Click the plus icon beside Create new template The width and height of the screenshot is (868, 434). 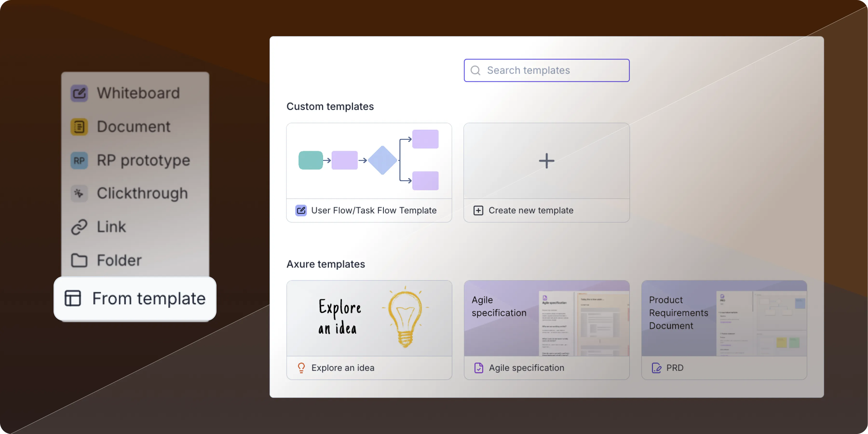coord(478,210)
